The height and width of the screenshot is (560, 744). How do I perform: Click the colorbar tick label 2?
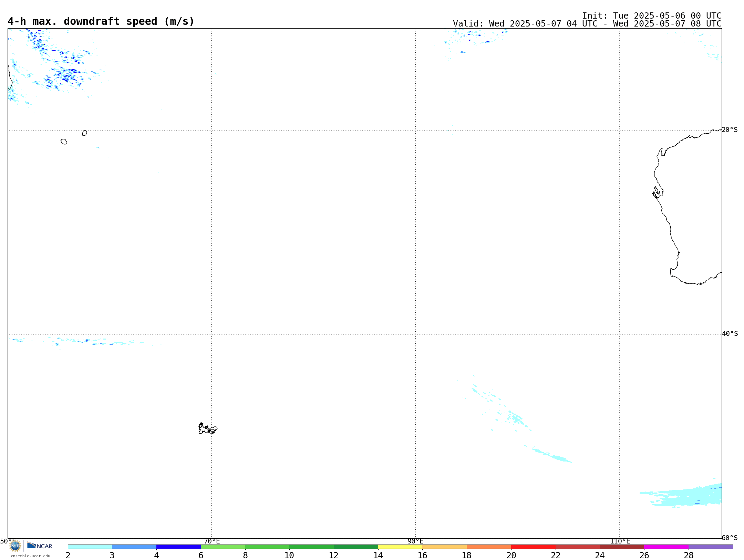point(68,555)
